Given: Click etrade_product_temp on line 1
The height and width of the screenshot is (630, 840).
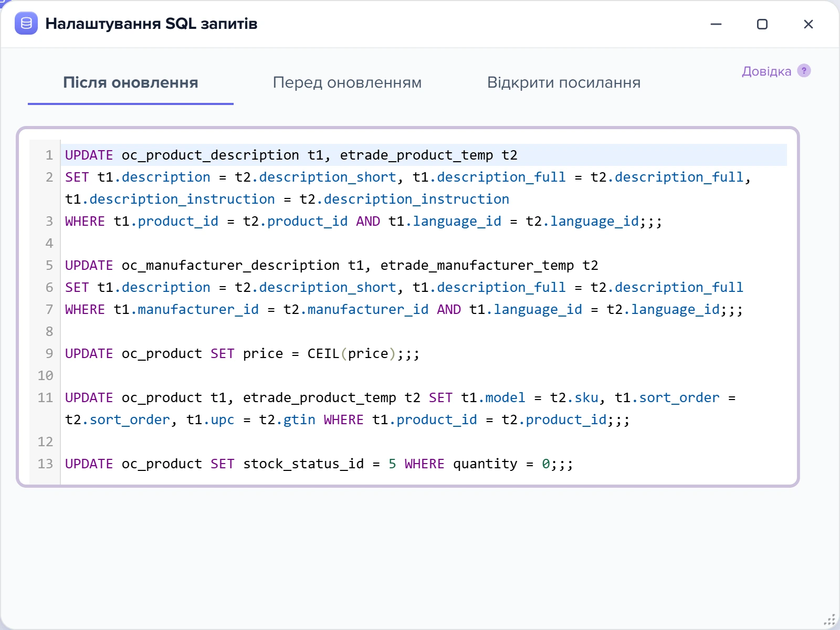Looking at the screenshot, I should point(416,155).
